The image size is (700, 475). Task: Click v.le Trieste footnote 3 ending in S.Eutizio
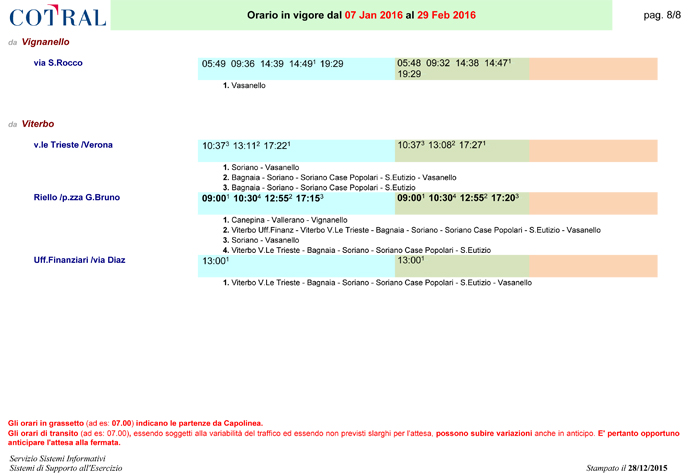[x=319, y=188]
